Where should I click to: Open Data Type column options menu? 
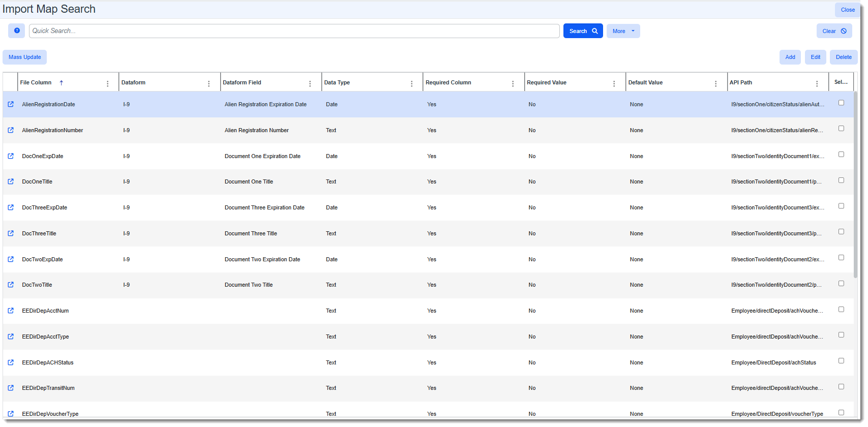click(x=411, y=83)
